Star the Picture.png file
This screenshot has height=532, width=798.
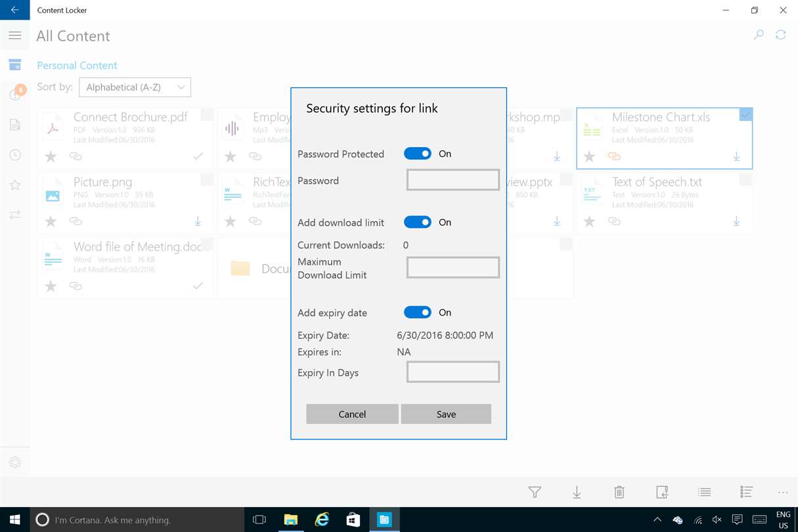pyautogui.click(x=51, y=221)
